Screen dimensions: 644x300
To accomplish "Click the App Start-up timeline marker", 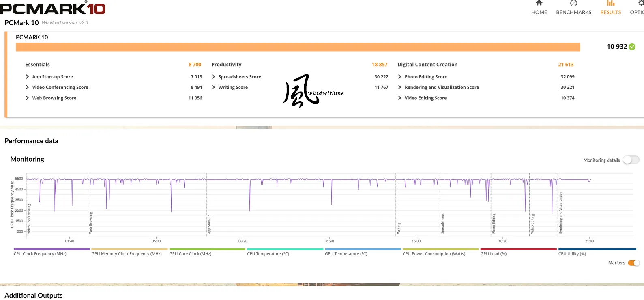I will coord(209,224).
